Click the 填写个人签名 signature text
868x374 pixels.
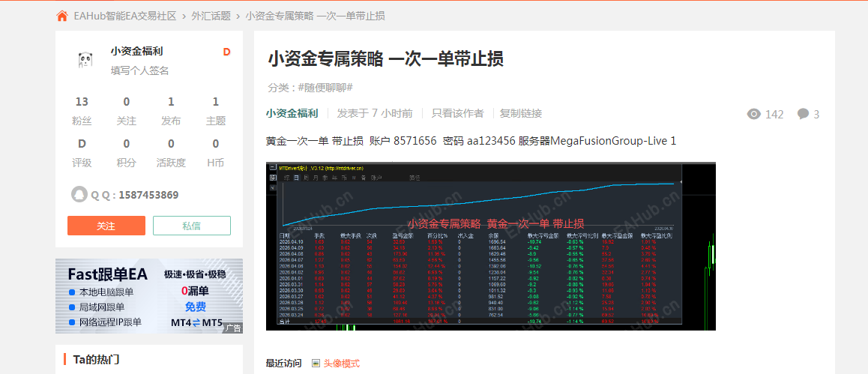[x=139, y=70]
